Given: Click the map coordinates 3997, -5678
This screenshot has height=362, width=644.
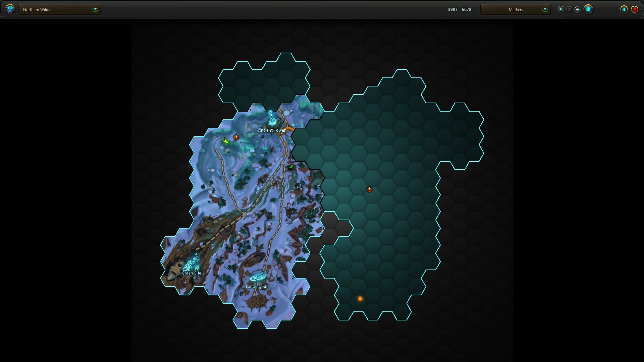Looking at the screenshot, I should [x=460, y=9].
